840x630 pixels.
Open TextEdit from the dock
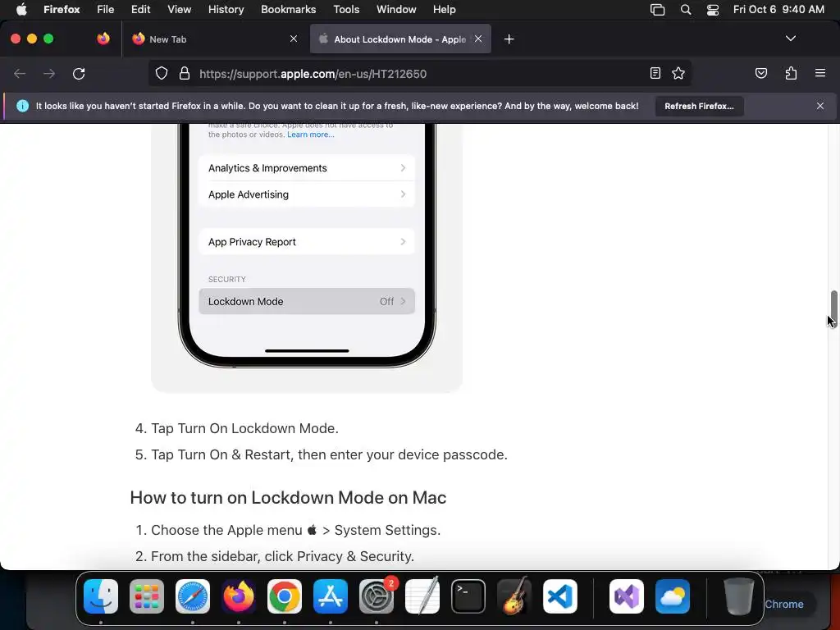(x=422, y=596)
